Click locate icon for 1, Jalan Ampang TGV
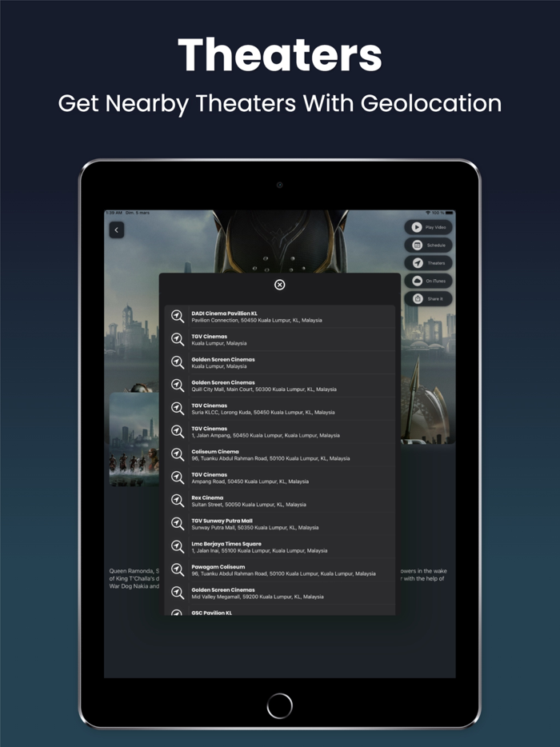 coord(178,432)
